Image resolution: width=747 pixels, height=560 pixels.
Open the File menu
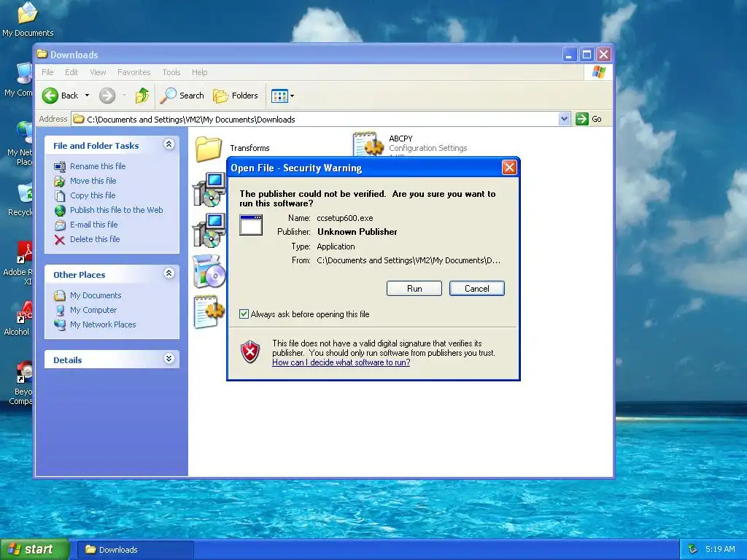pos(47,72)
